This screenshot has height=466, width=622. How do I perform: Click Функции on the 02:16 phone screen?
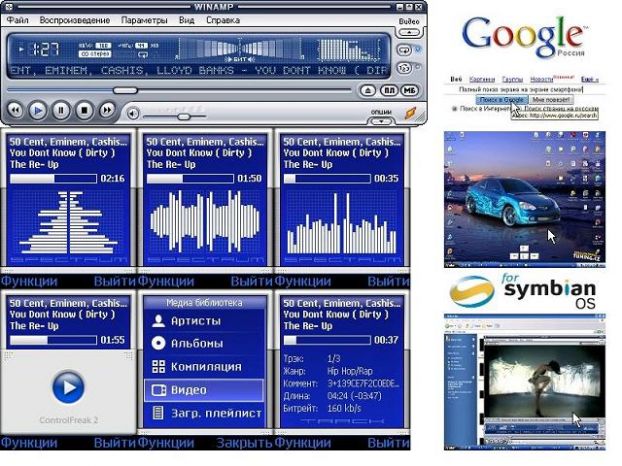29,281
